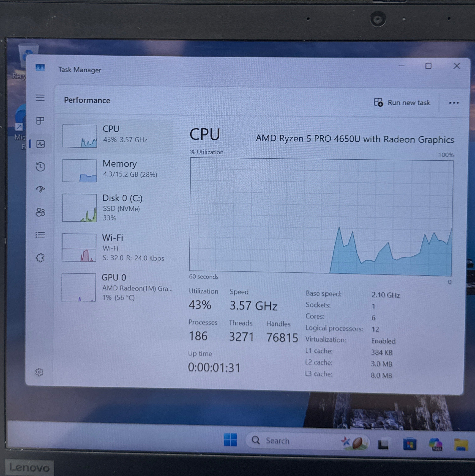475x476 pixels.
Task: Open the Windows Start menu
Action: (230, 440)
